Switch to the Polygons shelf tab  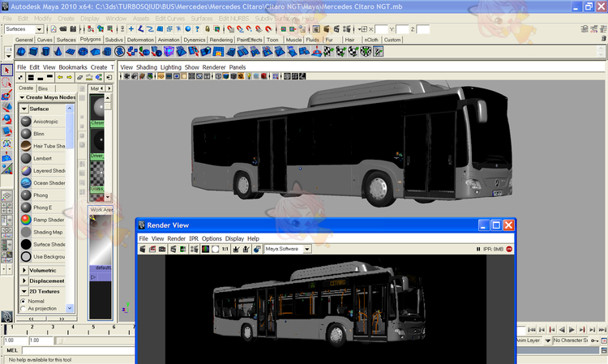point(90,39)
